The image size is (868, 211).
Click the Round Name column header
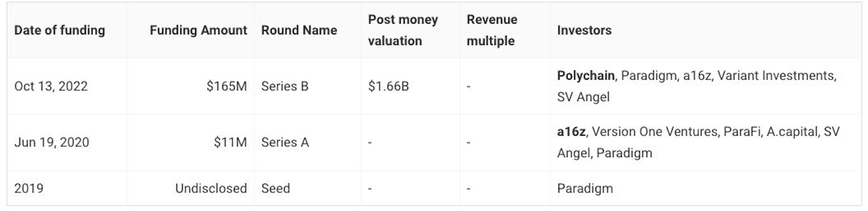pos(299,30)
